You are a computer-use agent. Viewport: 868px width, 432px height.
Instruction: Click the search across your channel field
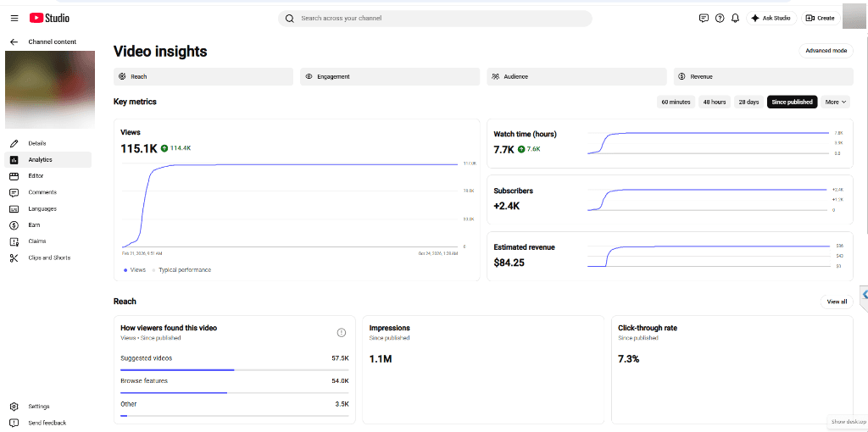435,19
